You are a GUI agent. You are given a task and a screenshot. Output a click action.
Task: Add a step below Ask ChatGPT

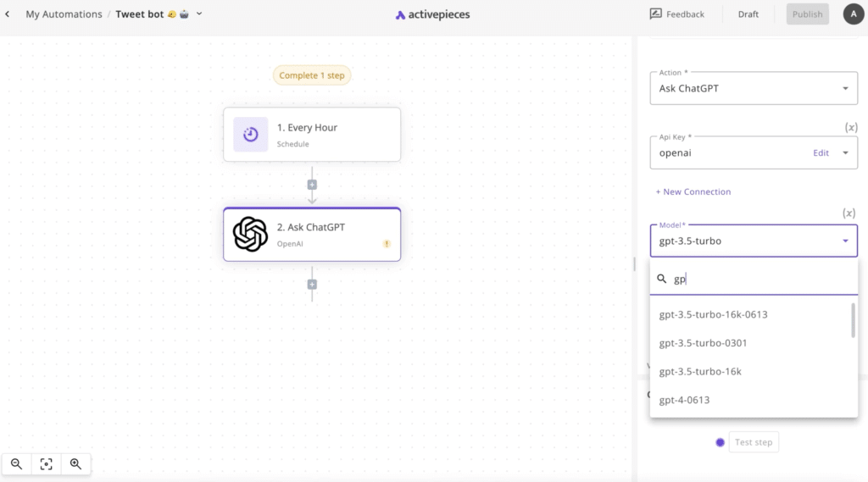pos(312,285)
